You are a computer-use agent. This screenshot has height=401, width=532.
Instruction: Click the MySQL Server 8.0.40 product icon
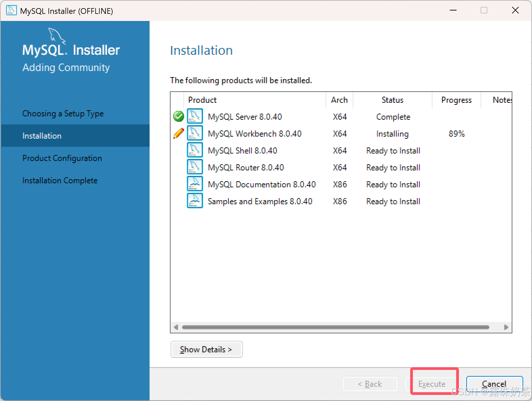[195, 116]
